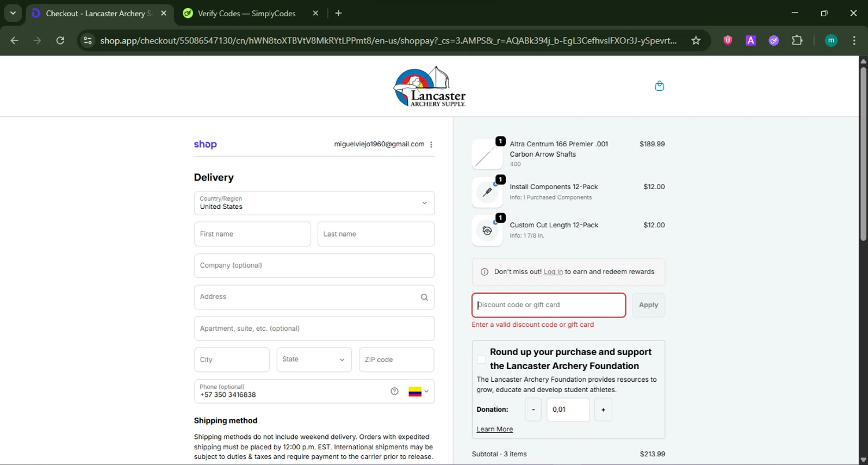Close the Verify Codes SimplyCodes tab

pyautogui.click(x=316, y=13)
